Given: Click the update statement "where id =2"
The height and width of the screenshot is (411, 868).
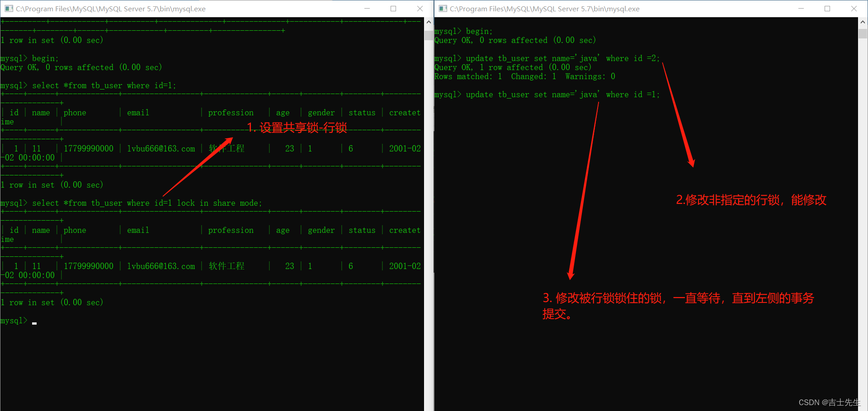Looking at the screenshot, I should (x=563, y=58).
